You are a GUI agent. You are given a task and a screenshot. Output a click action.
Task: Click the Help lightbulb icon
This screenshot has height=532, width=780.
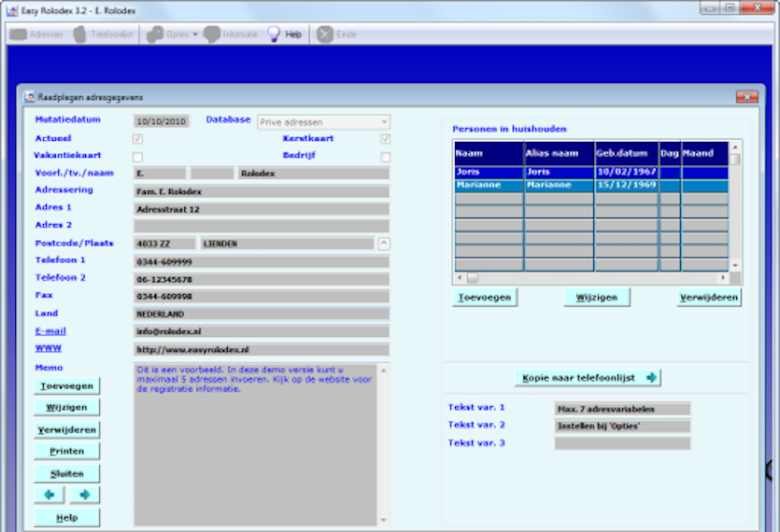(x=274, y=35)
